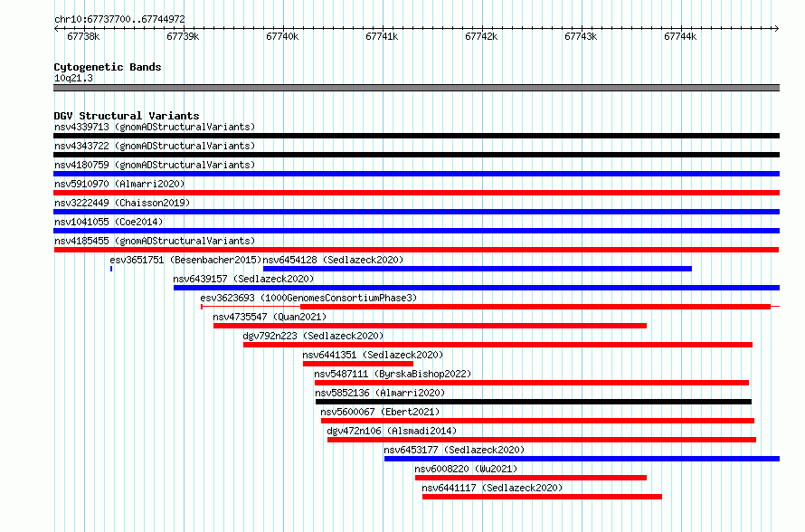805x532 pixels.
Task: Click dgv472n106 (Alsmadi2014) label
Action: click(x=392, y=431)
